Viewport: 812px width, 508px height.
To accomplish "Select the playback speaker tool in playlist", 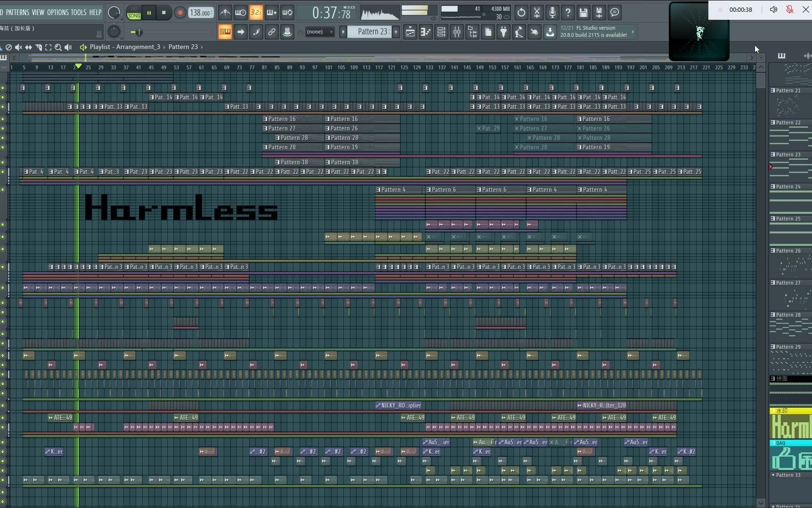I will (x=68, y=47).
